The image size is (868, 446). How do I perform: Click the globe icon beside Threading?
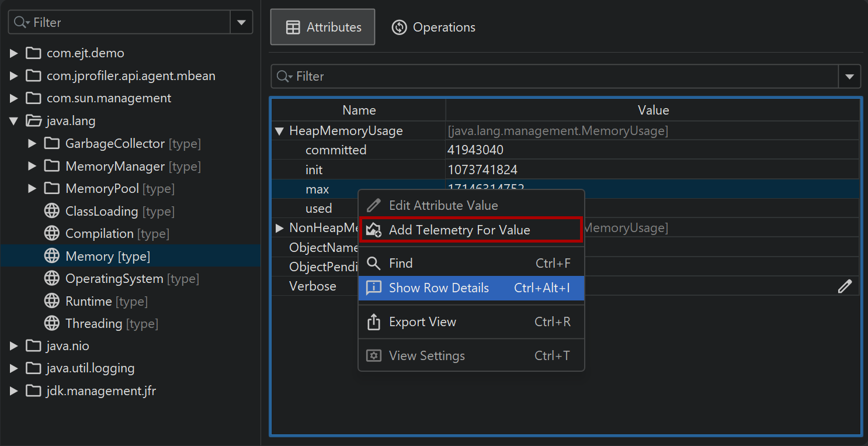coord(52,323)
